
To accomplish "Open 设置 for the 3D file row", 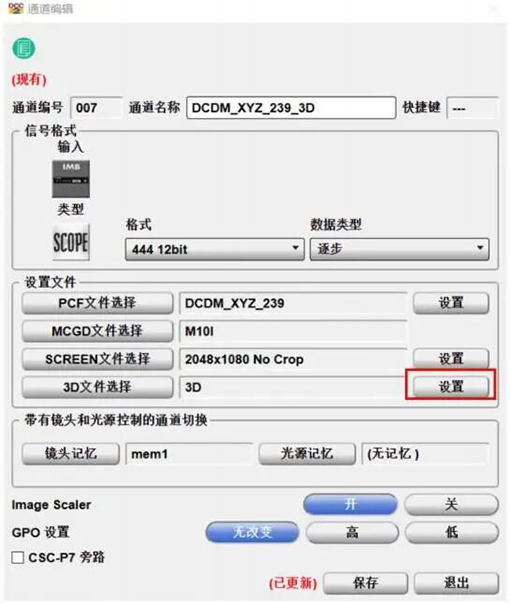I will click(451, 386).
